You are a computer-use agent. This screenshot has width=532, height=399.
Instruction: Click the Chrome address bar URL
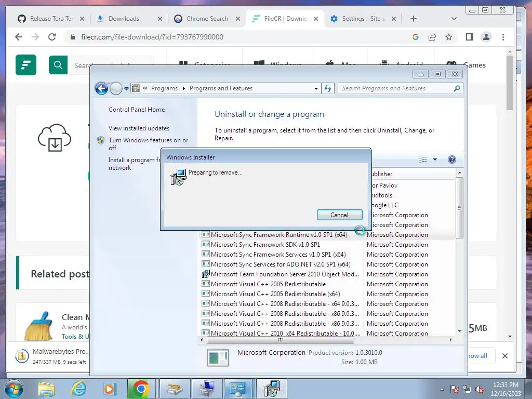[152, 37]
